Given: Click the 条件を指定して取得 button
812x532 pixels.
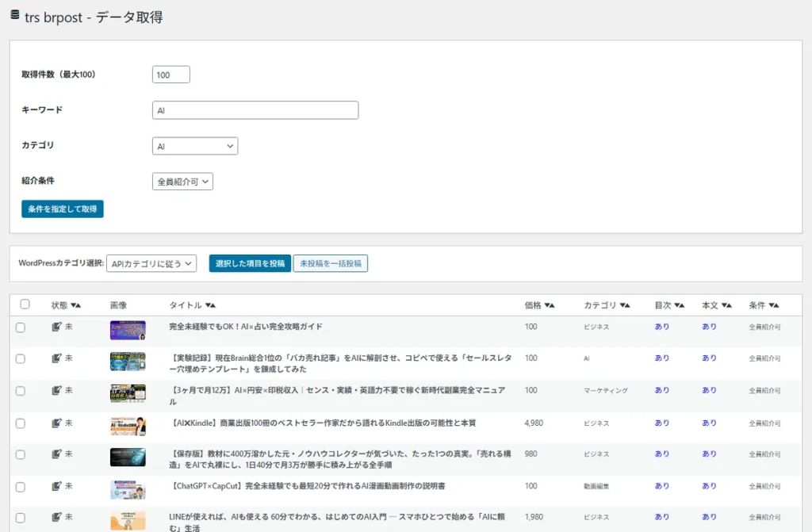Looking at the screenshot, I should click(x=63, y=209).
